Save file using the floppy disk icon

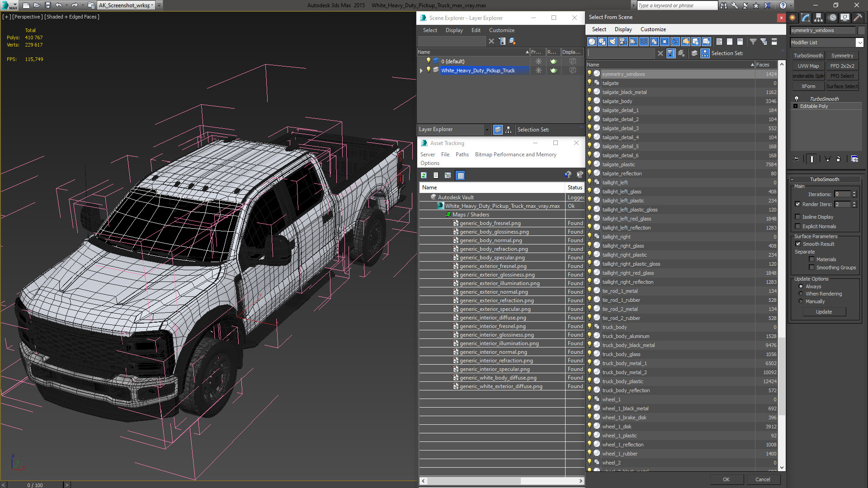tap(47, 5)
